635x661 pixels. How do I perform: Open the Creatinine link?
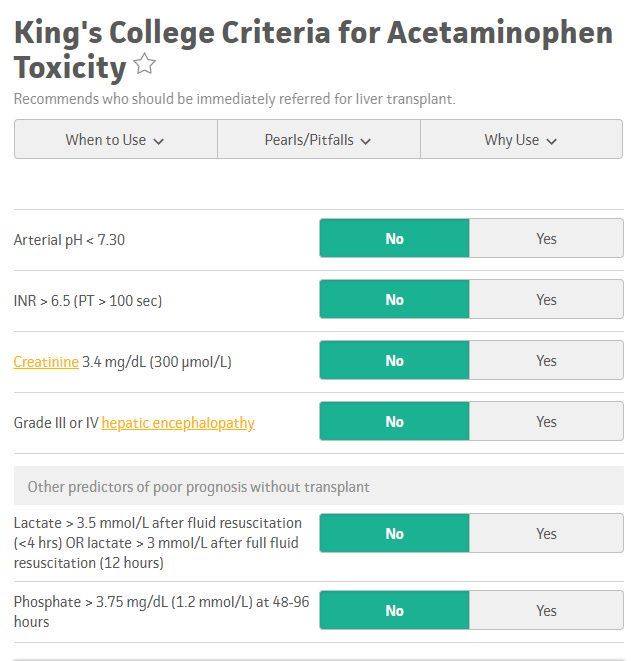tap(46, 362)
